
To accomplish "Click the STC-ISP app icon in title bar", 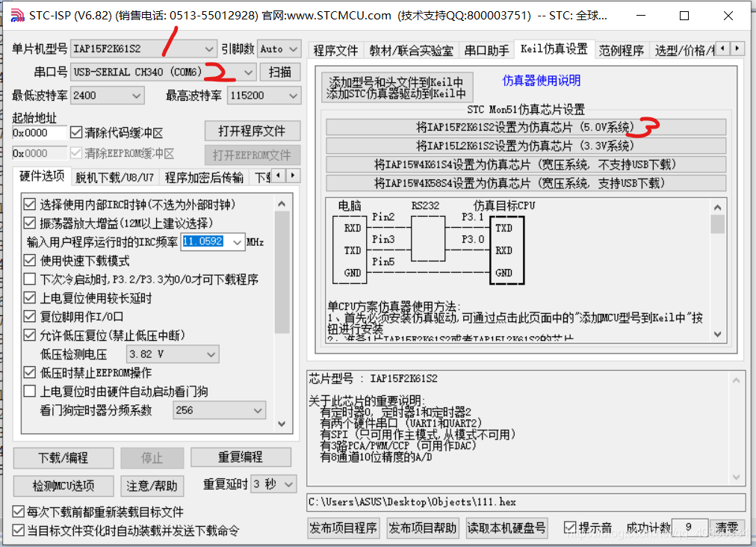I will (17, 16).
